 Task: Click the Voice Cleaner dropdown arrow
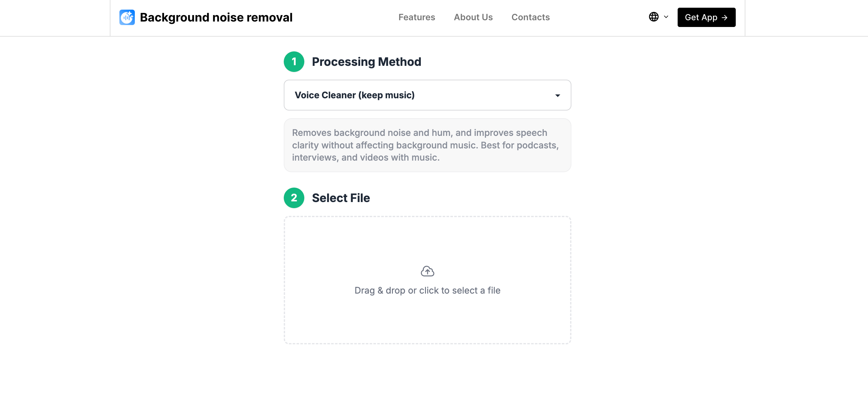pos(558,95)
